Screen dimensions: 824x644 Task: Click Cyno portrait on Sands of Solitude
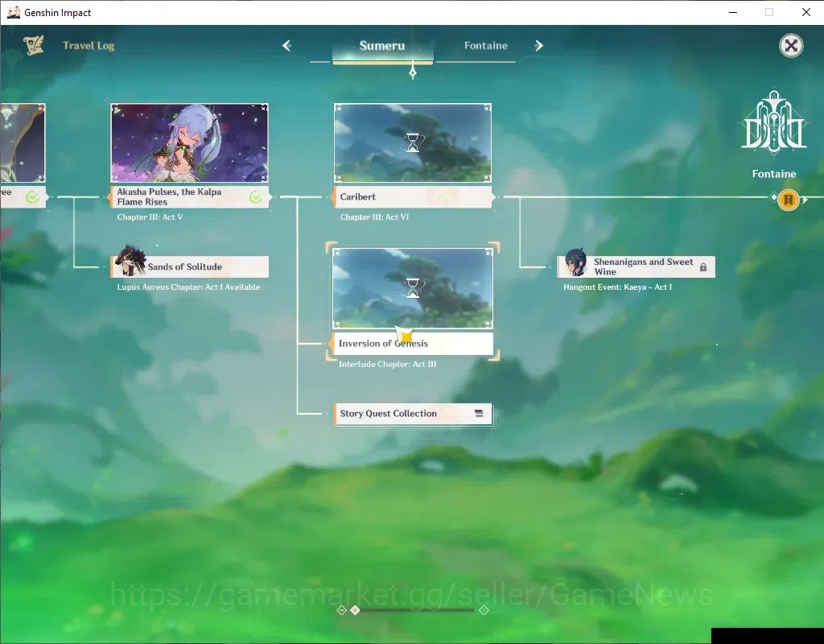(x=129, y=261)
